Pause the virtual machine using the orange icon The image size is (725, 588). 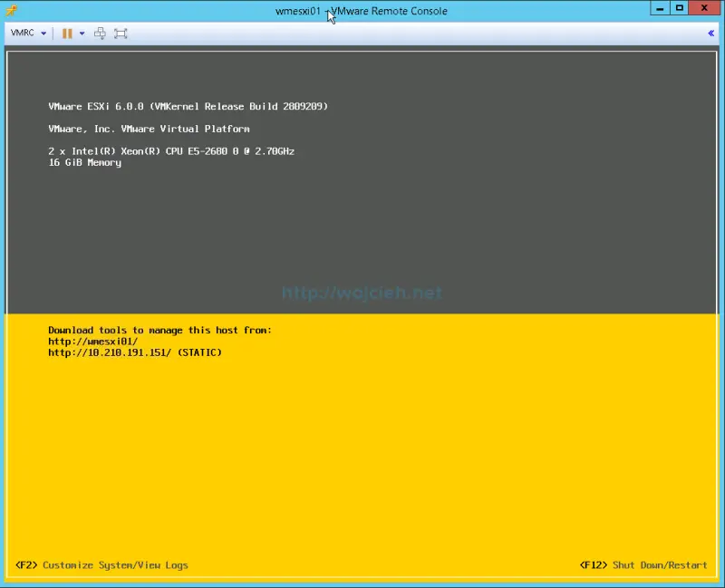[x=67, y=34]
